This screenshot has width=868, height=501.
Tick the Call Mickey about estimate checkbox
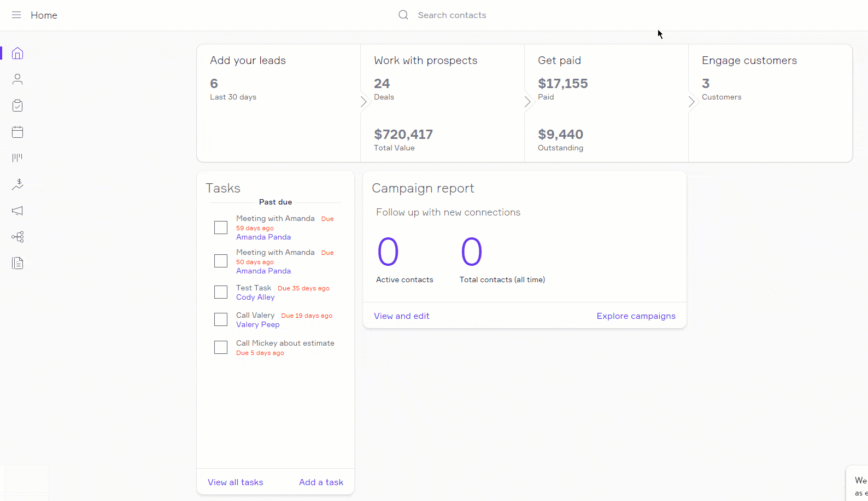coord(221,347)
